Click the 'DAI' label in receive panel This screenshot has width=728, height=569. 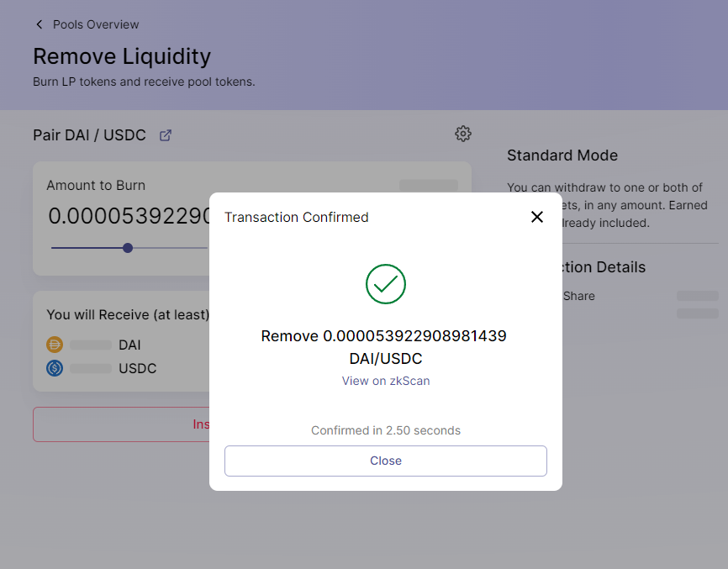click(x=129, y=345)
